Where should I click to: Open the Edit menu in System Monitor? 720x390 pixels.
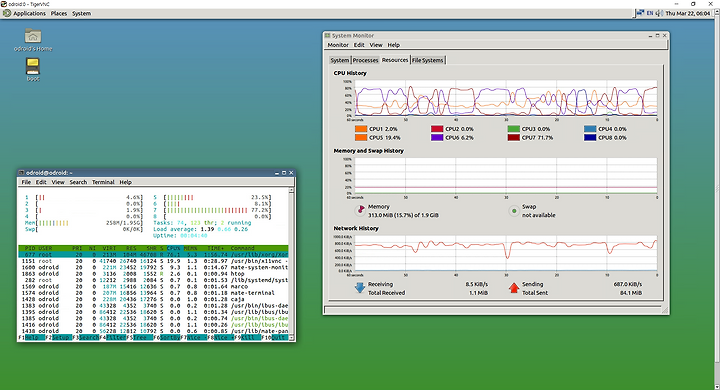[359, 45]
